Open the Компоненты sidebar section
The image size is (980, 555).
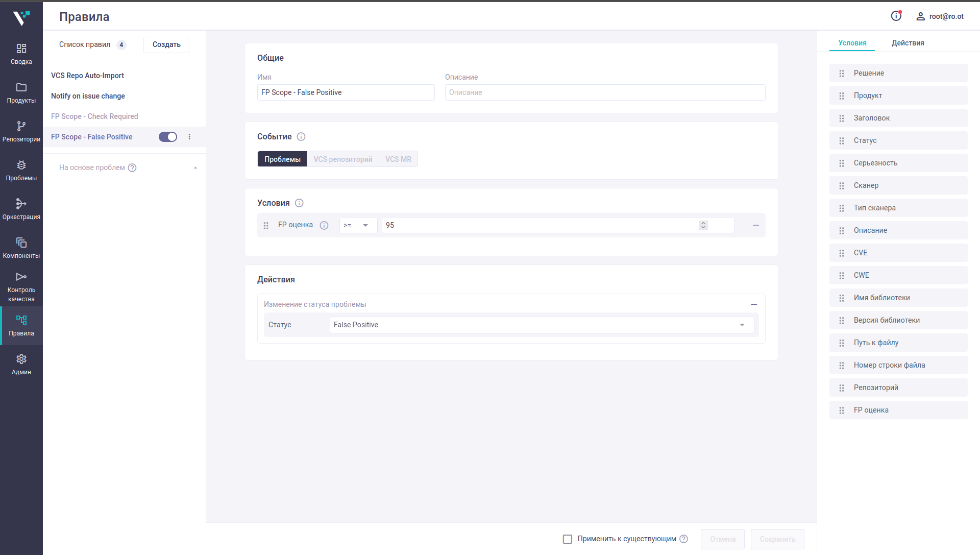(21, 248)
